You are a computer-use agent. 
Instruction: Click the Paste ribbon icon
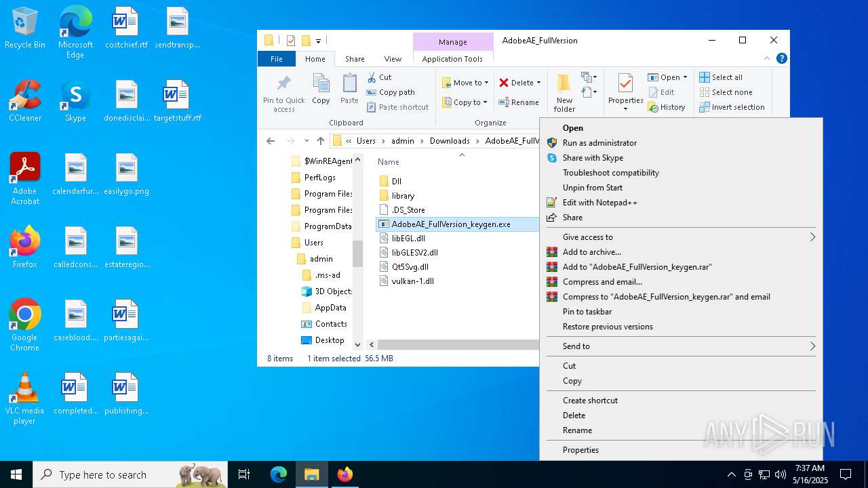349,83
